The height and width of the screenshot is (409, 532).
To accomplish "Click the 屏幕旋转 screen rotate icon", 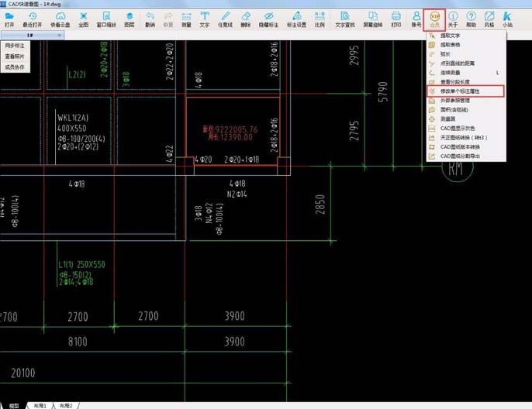I will click(x=373, y=19).
